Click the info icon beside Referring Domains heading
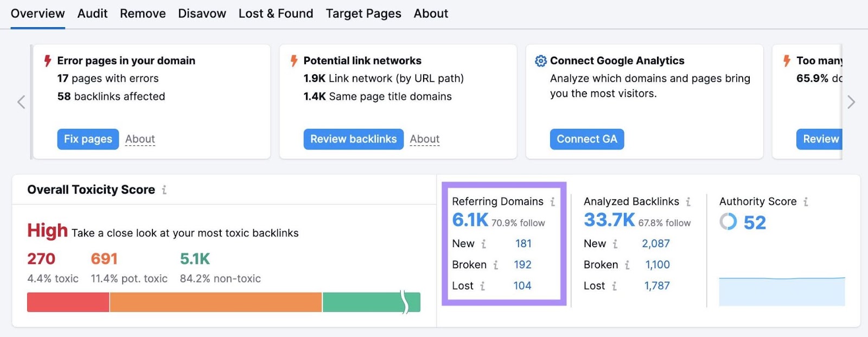This screenshot has height=337, width=868. [x=552, y=201]
